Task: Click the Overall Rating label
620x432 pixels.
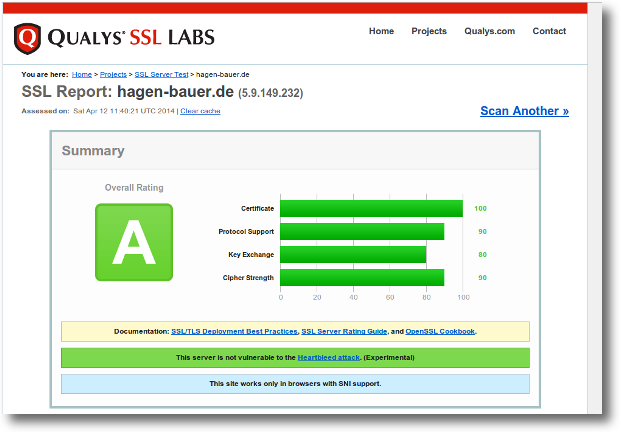Action: pyautogui.click(x=134, y=188)
